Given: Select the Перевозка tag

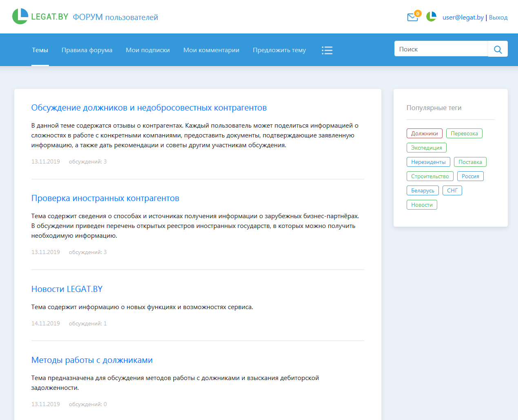Looking at the screenshot, I should pos(464,133).
